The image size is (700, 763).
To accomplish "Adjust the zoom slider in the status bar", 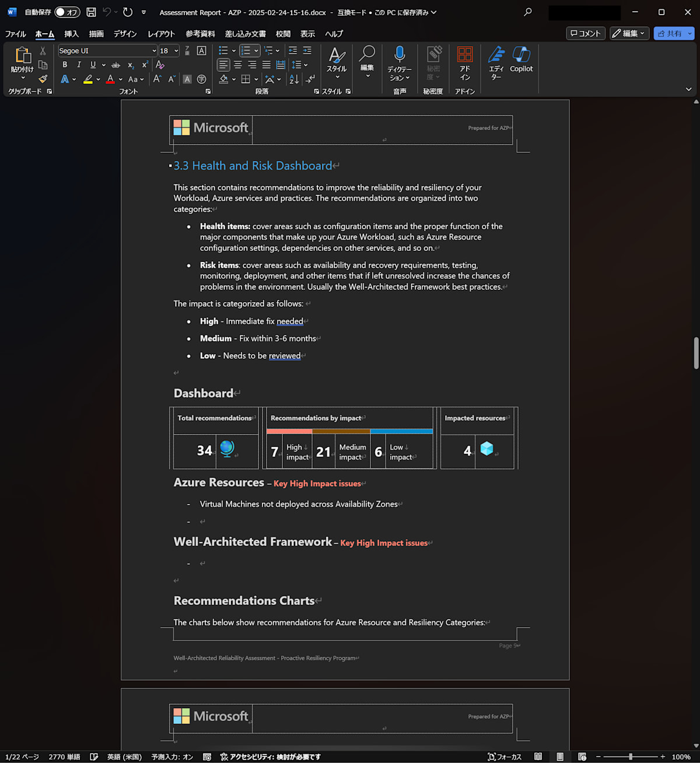I will click(631, 757).
